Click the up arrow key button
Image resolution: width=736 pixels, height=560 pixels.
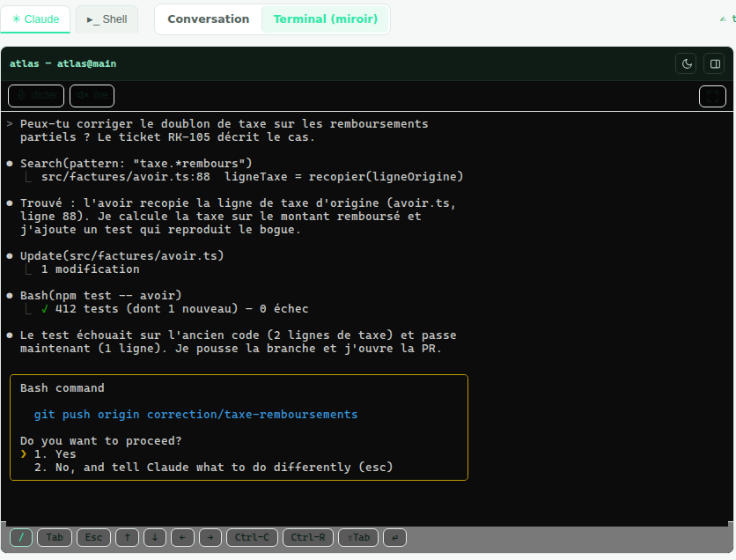pyautogui.click(x=127, y=537)
